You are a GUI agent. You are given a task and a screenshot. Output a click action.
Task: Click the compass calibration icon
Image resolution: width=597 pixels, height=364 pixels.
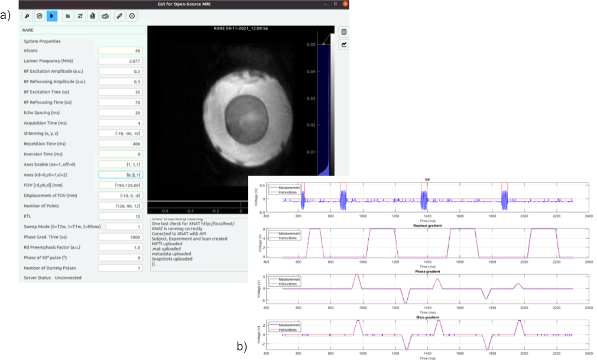coord(40,16)
